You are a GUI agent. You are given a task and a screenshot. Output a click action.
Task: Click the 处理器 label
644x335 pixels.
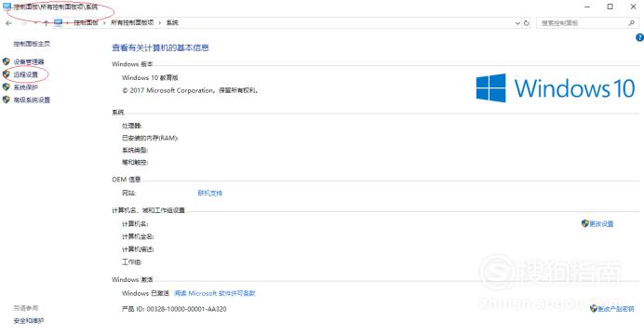click(131, 126)
